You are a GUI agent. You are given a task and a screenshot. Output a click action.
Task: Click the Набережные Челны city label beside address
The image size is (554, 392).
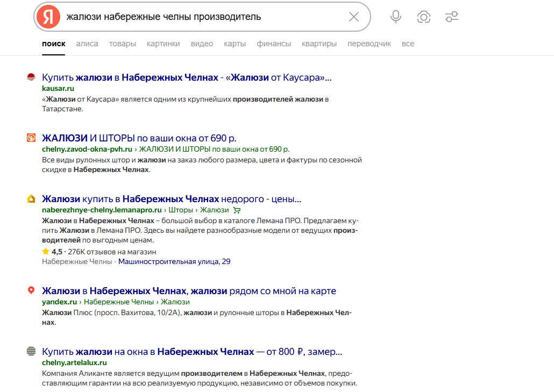click(x=77, y=261)
